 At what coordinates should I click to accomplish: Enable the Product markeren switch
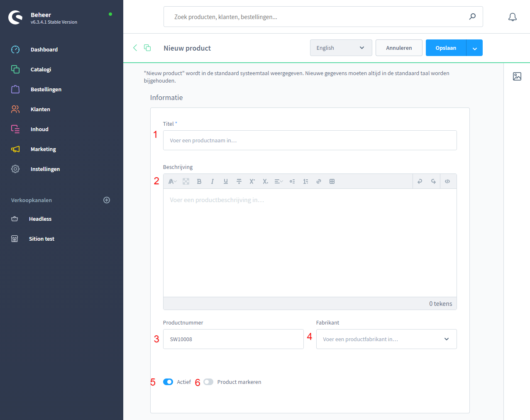pyautogui.click(x=208, y=382)
